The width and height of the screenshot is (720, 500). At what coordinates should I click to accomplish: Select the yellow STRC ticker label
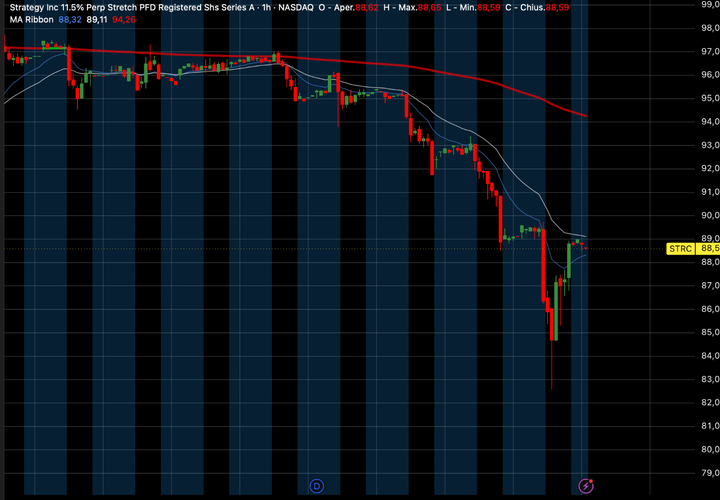pyautogui.click(x=680, y=249)
